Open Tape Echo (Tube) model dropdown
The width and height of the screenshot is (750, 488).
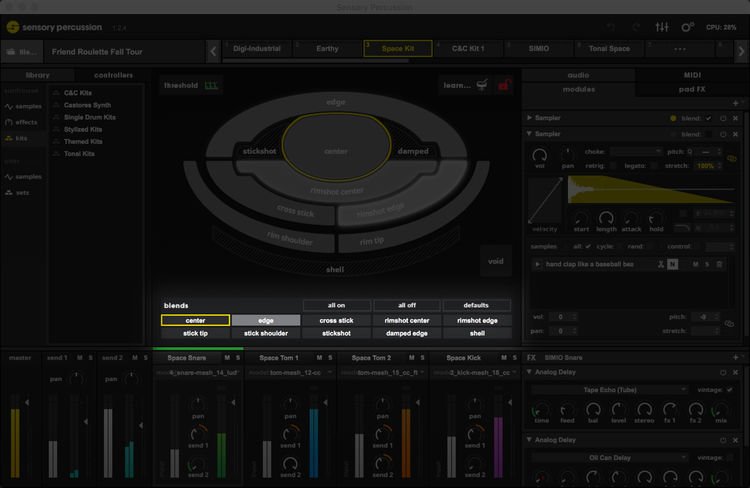coord(610,390)
